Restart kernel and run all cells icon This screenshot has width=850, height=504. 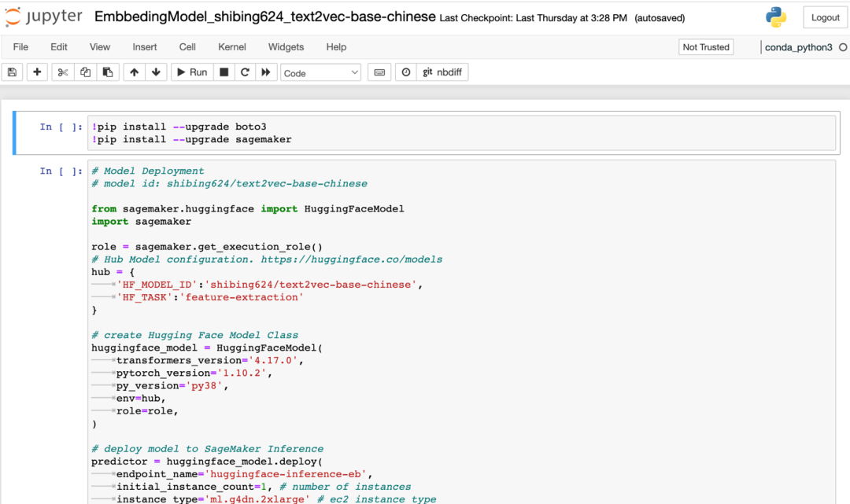pos(266,72)
